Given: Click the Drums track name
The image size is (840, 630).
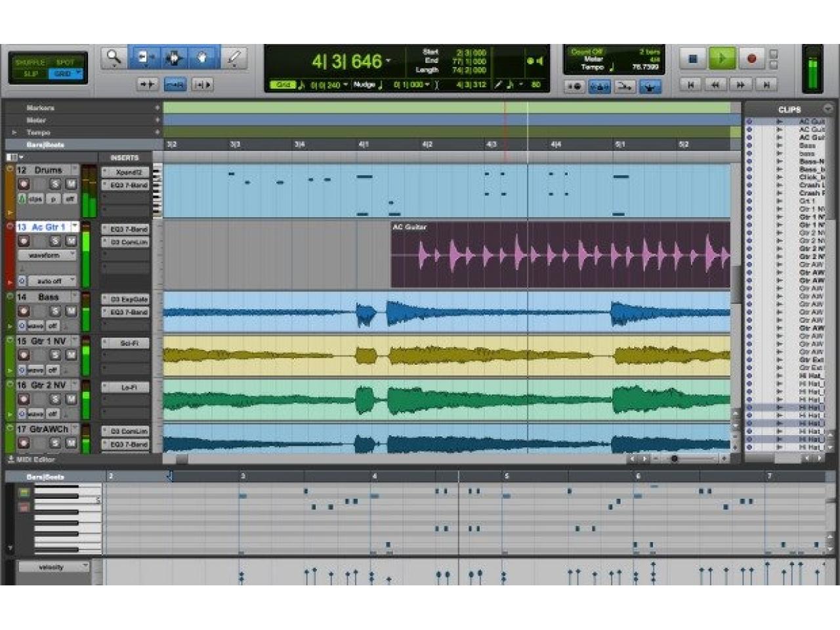Looking at the screenshot, I should [48, 170].
